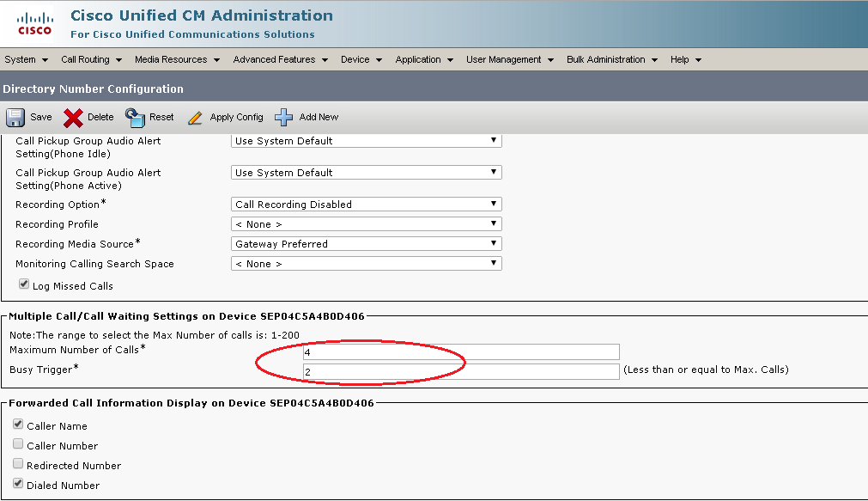Open the Recording Option dropdown
868x501 pixels.
pyautogui.click(x=367, y=204)
